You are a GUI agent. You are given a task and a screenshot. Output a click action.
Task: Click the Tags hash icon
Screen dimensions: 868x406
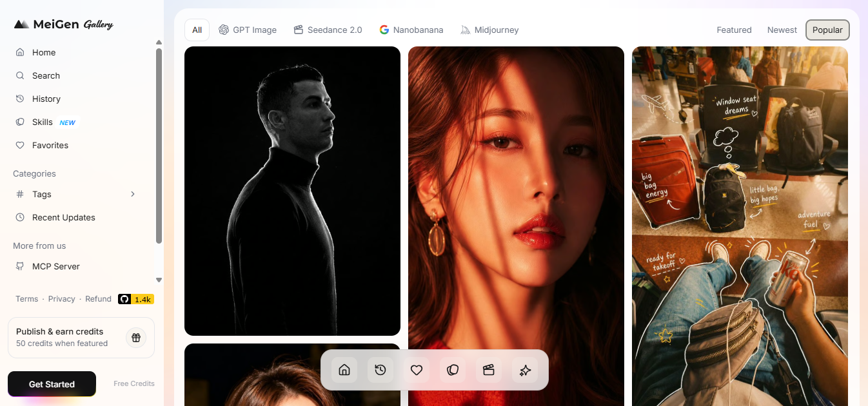(x=20, y=194)
